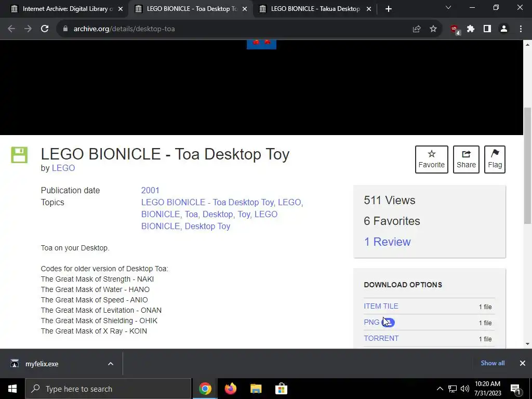532x399 pixels.
Task: Download the PNG file
Action: [x=371, y=322]
